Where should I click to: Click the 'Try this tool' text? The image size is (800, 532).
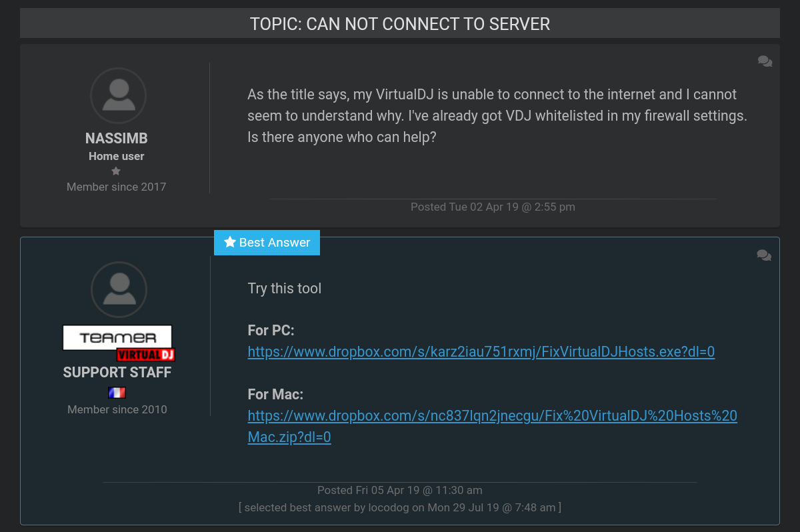coord(285,289)
